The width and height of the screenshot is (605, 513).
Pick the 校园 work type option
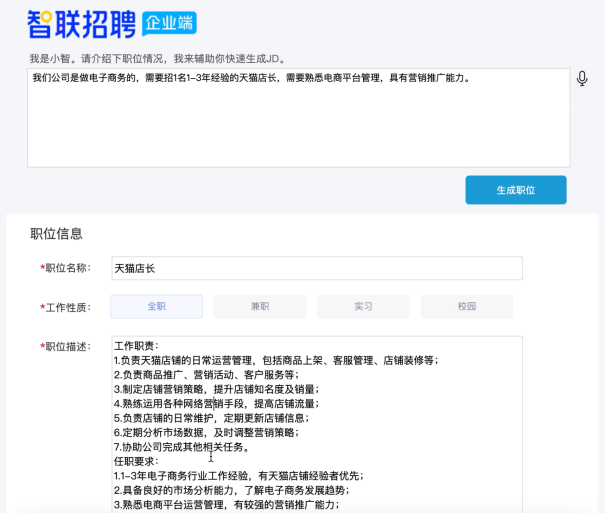[466, 306]
